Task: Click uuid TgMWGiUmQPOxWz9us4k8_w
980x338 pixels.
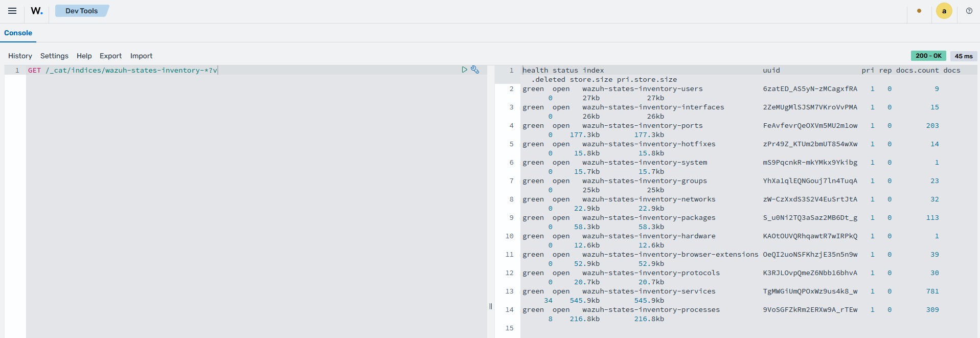Action: [x=810, y=291]
